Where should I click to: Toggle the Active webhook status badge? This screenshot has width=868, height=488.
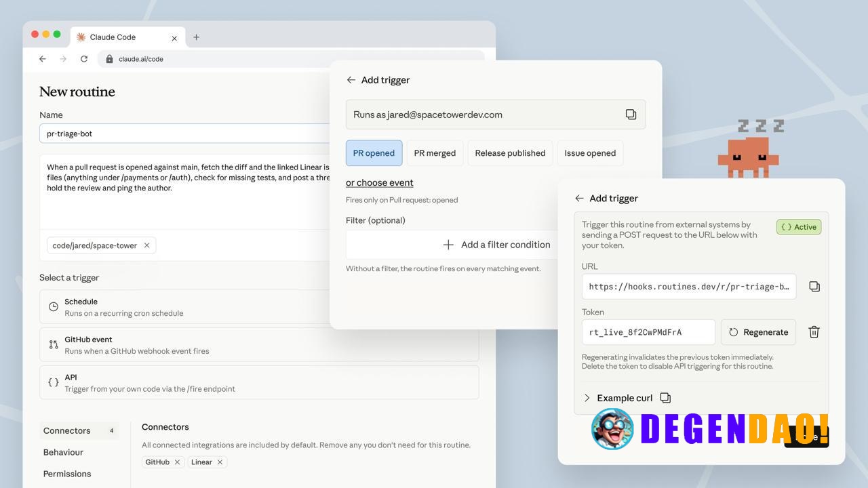coord(798,226)
